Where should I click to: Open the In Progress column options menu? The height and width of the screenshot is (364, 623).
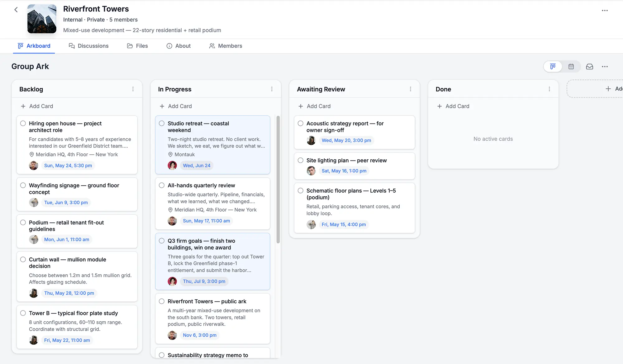coord(272,89)
